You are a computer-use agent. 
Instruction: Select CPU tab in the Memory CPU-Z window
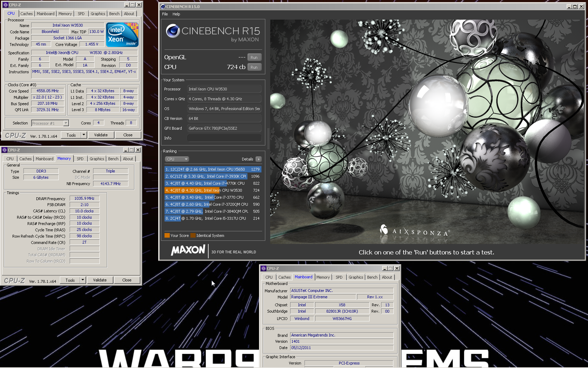coord(10,159)
